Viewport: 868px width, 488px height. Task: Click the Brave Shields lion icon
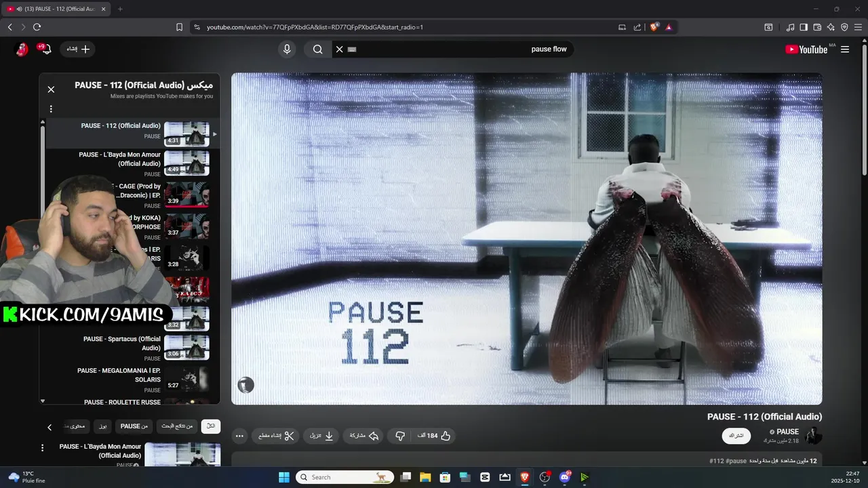[x=654, y=27]
